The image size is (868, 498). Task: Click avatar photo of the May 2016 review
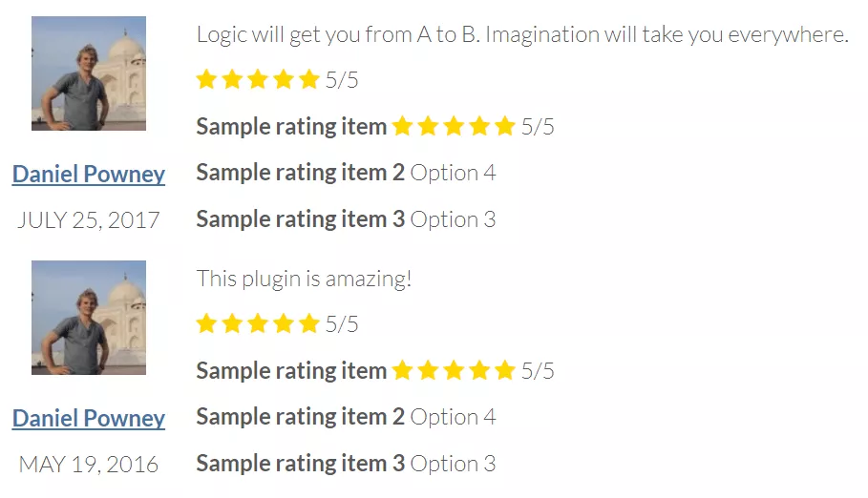pos(89,318)
